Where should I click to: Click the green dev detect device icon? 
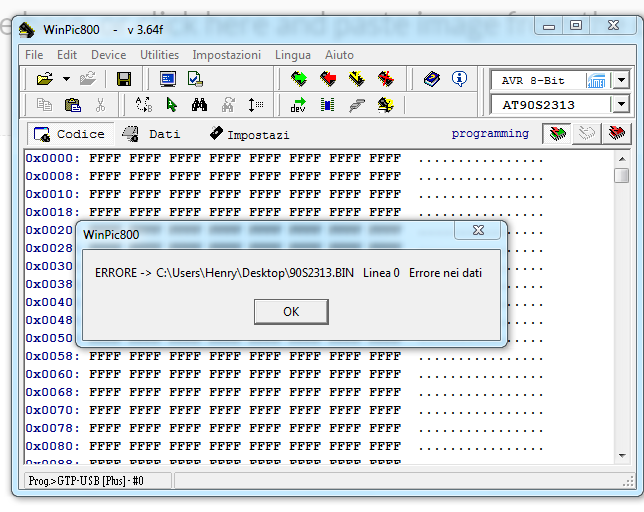click(x=298, y=105)
